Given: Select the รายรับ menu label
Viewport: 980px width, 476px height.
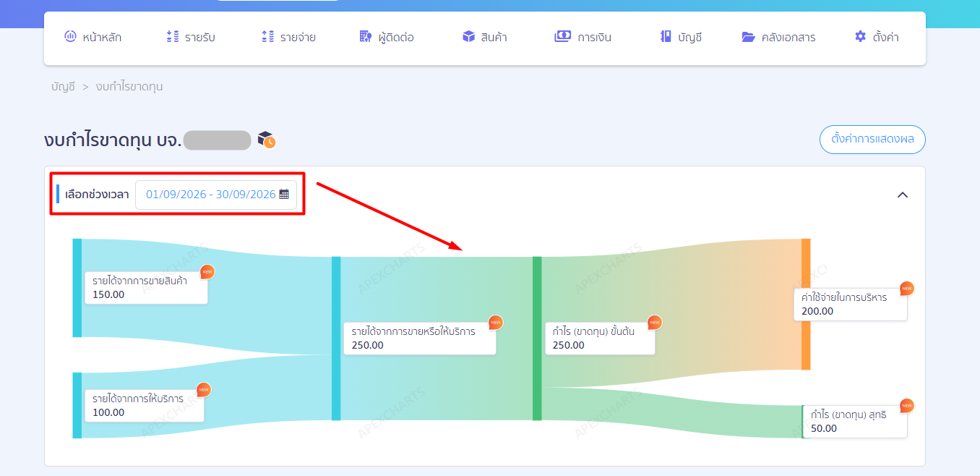Looking at the screenshot, I should click(199, 37).
